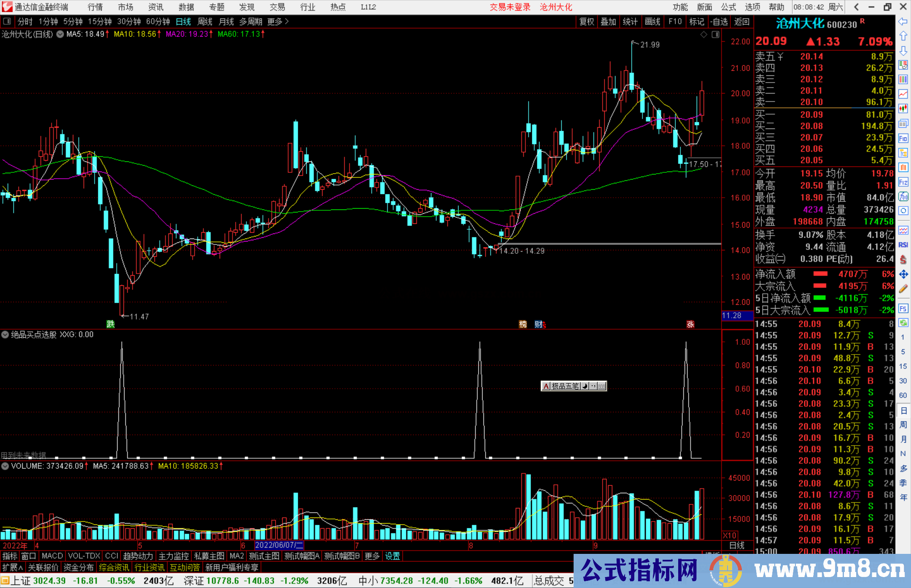Viewport: 911px width, 588px height.
Task: Toggle the VOLUME indicator panel circle button
Action: (x=5, y=466)
